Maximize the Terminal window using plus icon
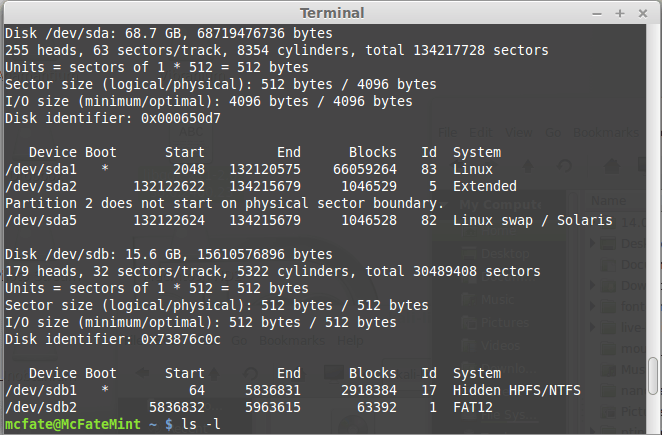Image resolution: width=662 pixels, height=435 pixels. click(x=620, y=13)
